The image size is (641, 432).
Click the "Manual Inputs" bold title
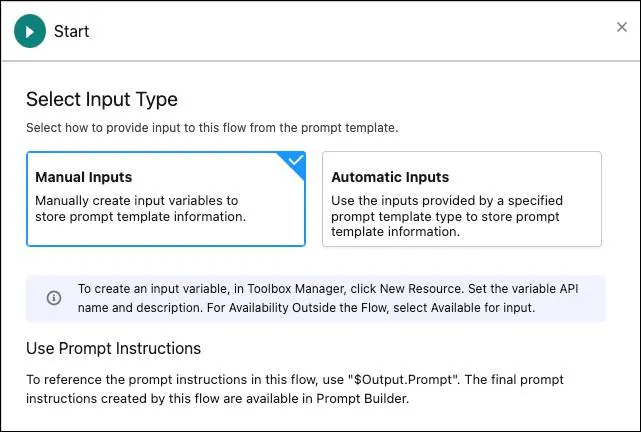[x=84, y=177]
